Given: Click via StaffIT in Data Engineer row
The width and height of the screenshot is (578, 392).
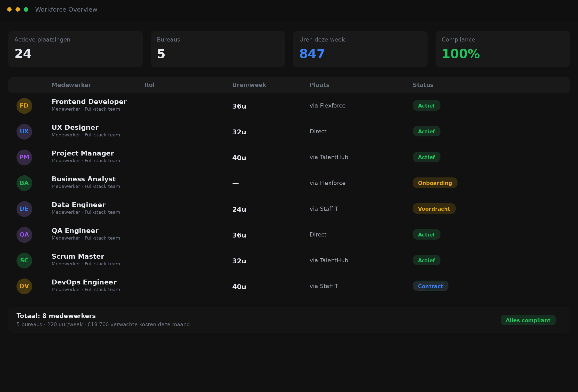Looking at the screenshot, I should tap(324, 209).
